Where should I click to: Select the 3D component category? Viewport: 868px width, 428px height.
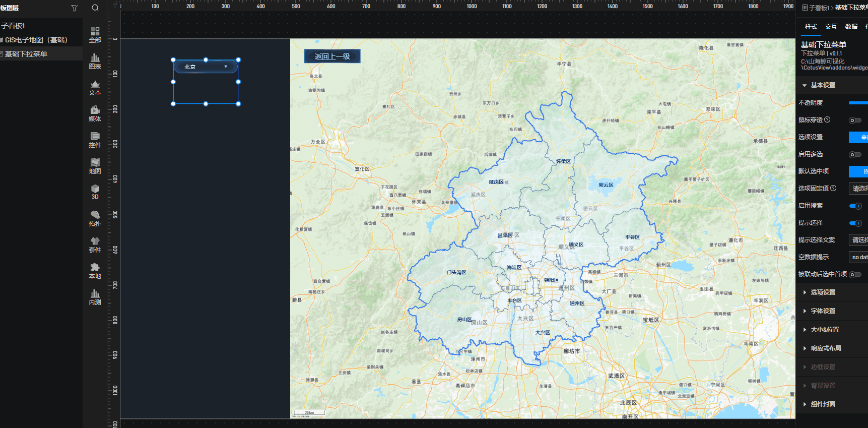(x=95, y=192)
